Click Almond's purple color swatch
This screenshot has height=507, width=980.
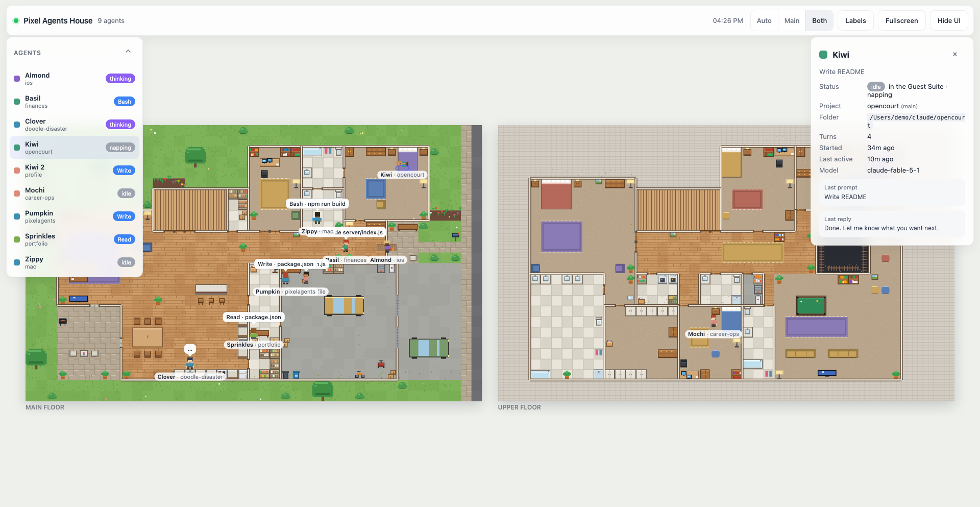(17, 79)
